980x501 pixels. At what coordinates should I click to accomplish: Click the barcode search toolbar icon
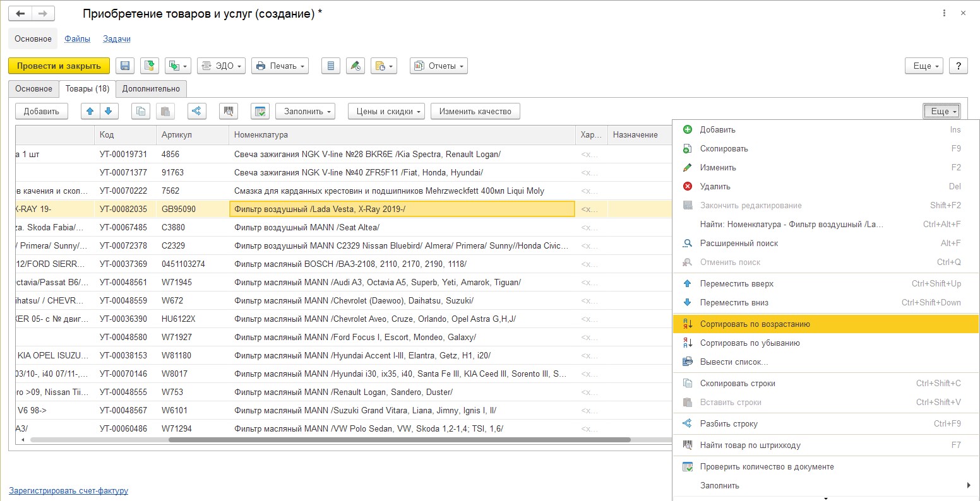(x=228, y=112)
